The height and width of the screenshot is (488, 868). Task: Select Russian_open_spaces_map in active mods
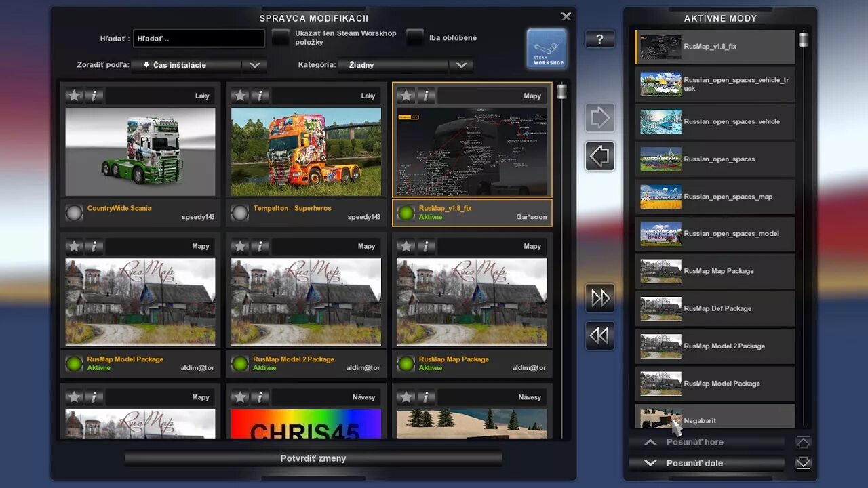point(715,197)
